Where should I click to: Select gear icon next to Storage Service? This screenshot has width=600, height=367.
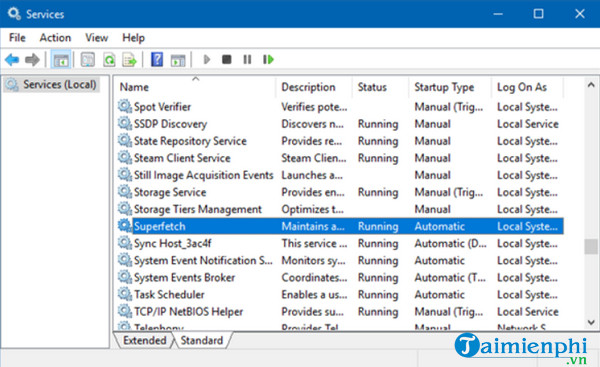pyautogui.click(x=124, y=191)
